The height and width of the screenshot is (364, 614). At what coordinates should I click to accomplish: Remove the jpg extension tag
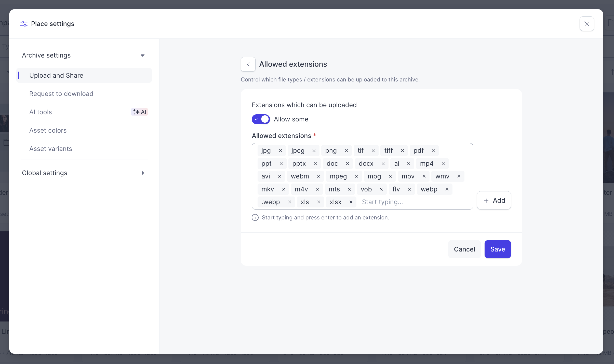coord(280,151)
